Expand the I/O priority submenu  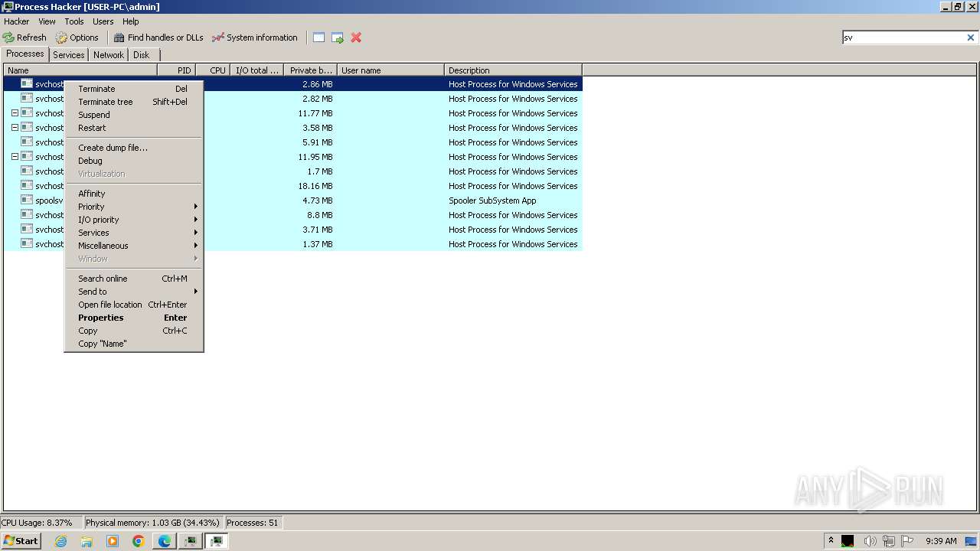coord(133,220)
